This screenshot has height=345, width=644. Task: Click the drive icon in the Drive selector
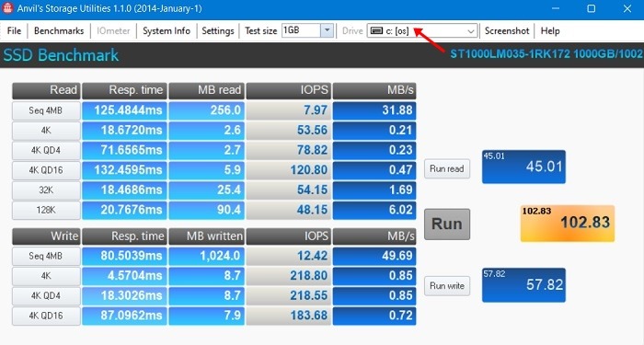(376, 30)
